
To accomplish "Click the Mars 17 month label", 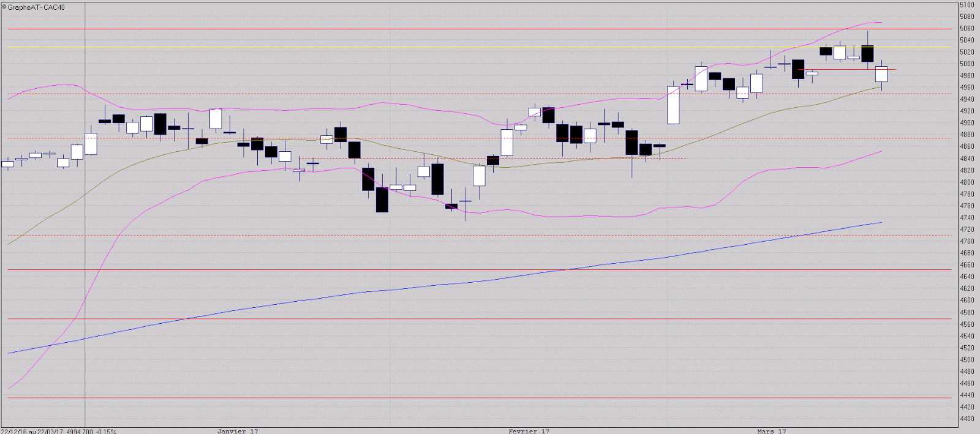I will tap(772, 431).
